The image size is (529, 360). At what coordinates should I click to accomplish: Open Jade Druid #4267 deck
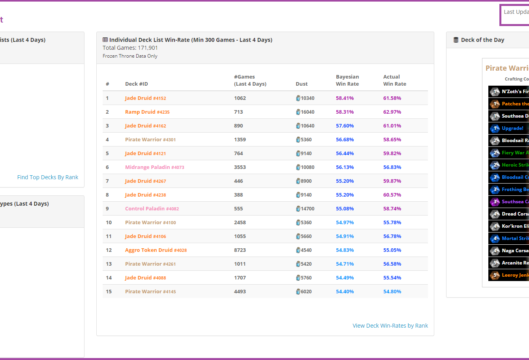point(145,181)
